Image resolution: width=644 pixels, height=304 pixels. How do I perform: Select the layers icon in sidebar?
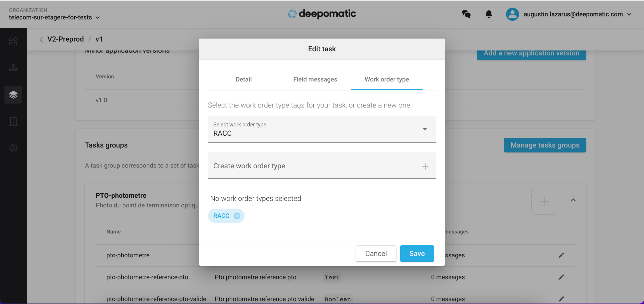(13, 95)
